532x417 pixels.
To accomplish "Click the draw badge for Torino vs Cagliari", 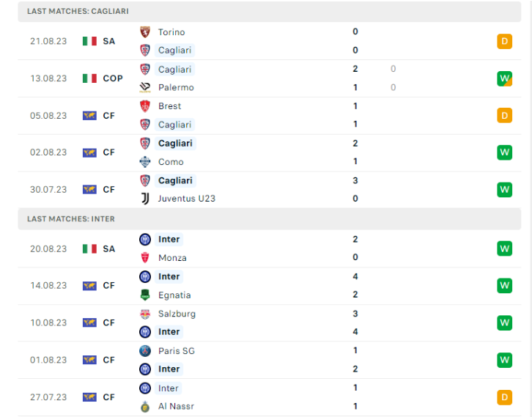I will click(504, 41).
